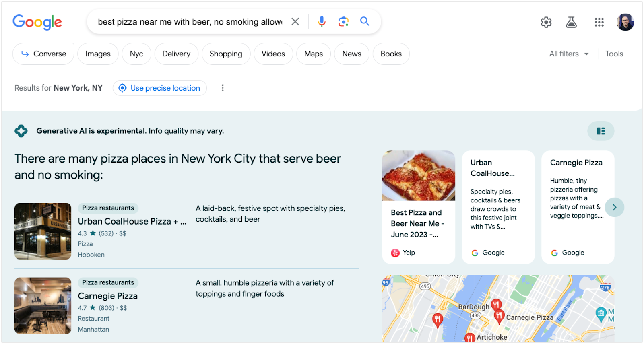Click Pizza restaurants tag above Carnegie Pizza
Viewport: 644px width, 344px height.
108,282
